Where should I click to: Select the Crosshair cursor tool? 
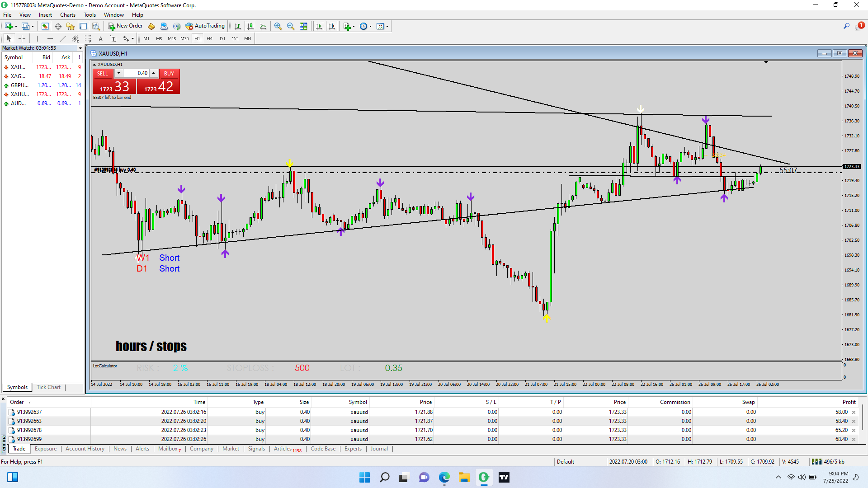pyautogui.click(x=22, y=38)
